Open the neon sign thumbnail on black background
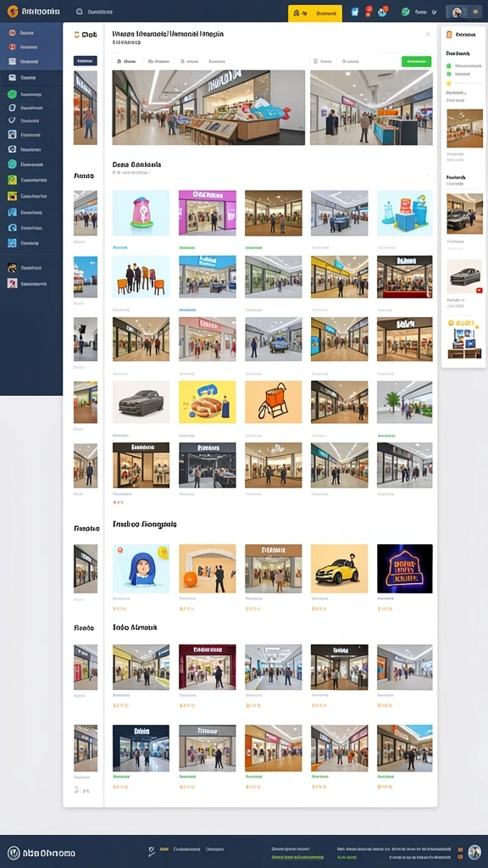The image size is (488, 868). pyautogui.click(x=405, y=569)
